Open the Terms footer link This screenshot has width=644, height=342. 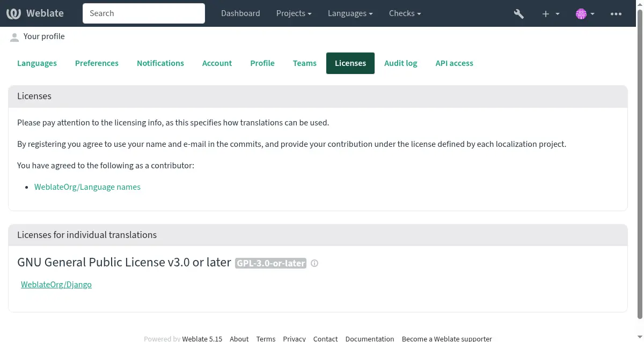point(266,339)
